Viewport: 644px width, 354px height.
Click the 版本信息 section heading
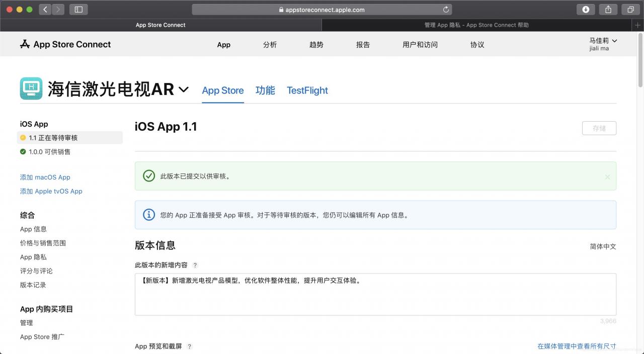155,245
